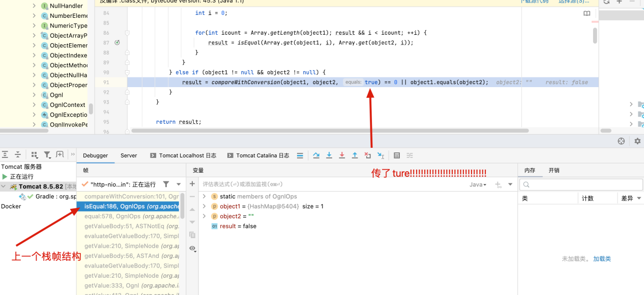Open the http-nio thread selector dropdown

point(179,184)
